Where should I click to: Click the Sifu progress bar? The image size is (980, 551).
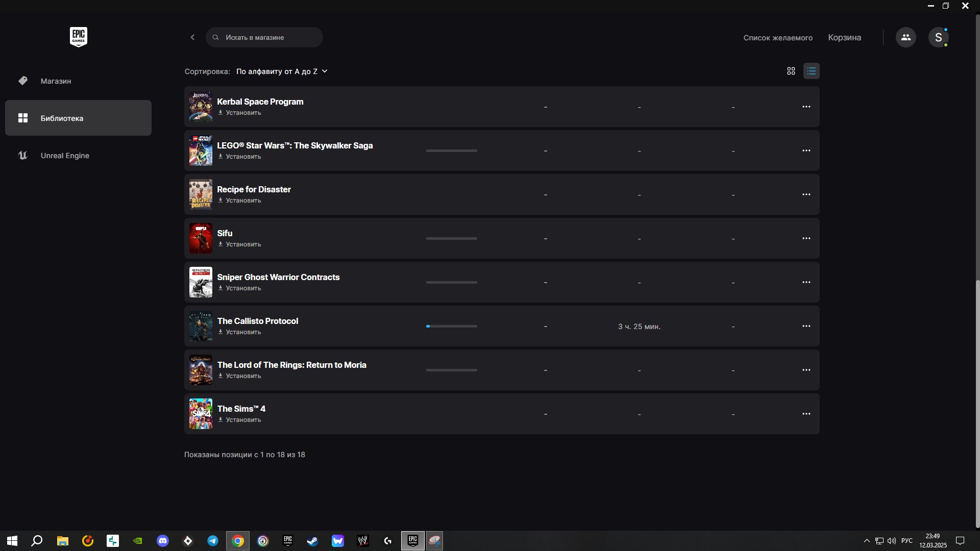tap(452, 238)
